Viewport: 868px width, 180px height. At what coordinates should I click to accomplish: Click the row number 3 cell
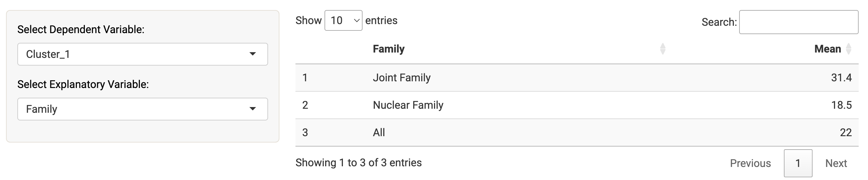(305, 132)
